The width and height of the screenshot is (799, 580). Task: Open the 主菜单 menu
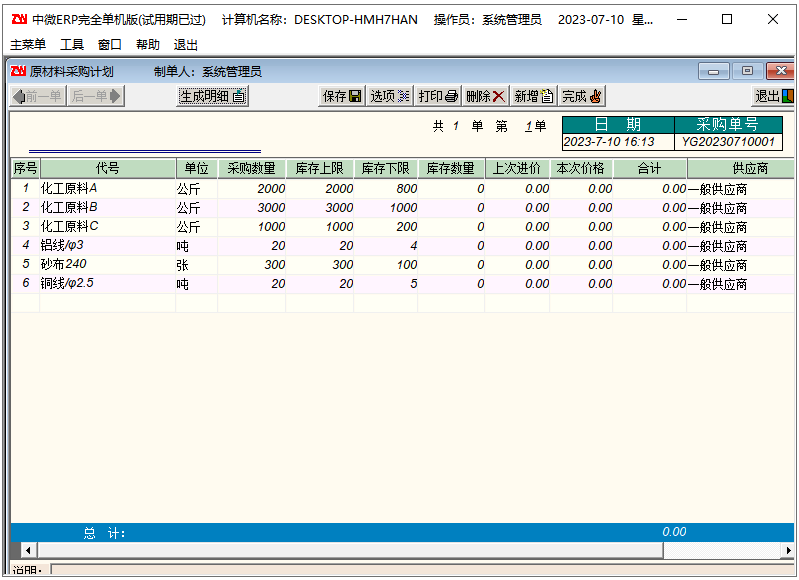(x=28, y=45)
